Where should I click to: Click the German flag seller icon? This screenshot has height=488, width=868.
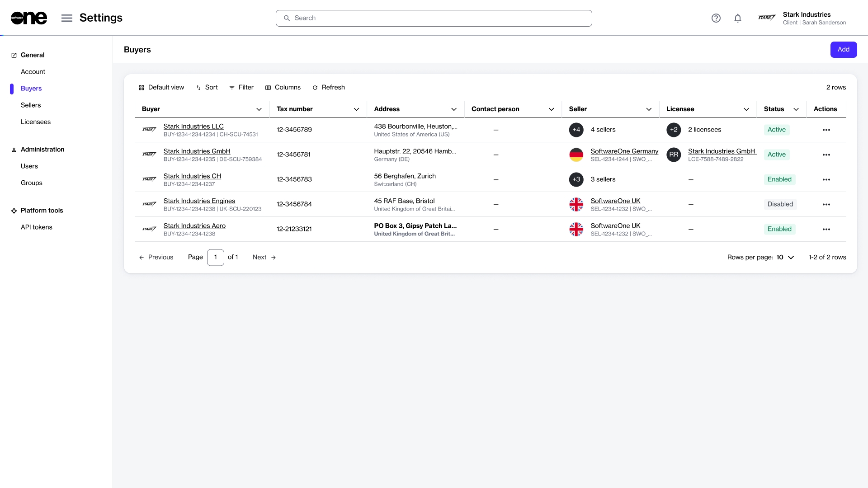(x=576, y=155)
